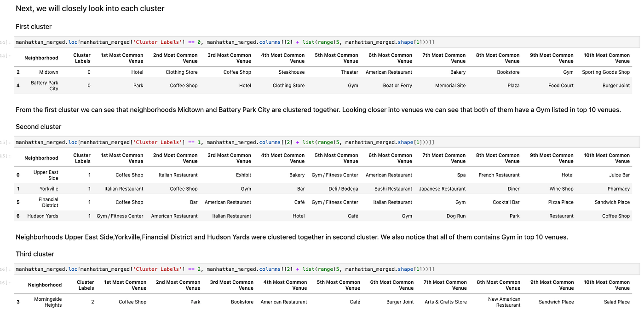Click the New American Restaurant cell

504,302
